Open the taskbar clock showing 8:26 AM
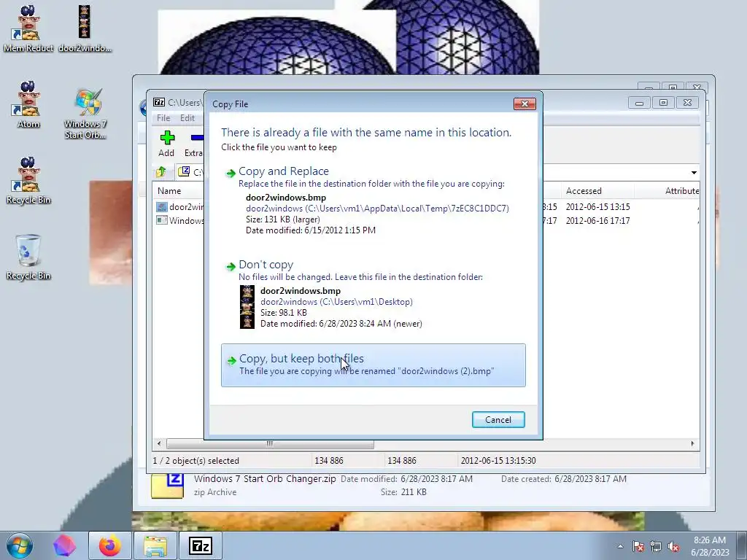 pyautogui.click(x=710, y=546)
